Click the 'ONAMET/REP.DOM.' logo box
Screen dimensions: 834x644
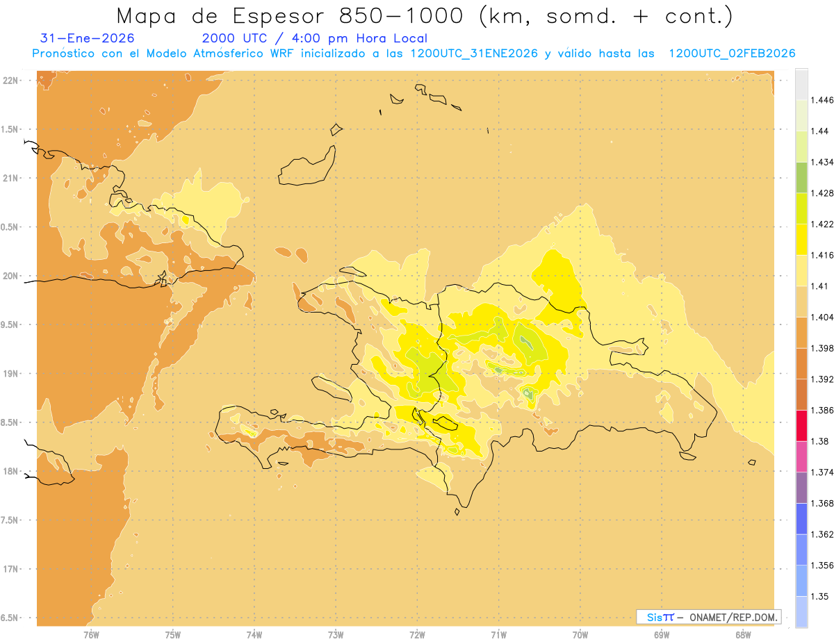(x=709, y=617)
